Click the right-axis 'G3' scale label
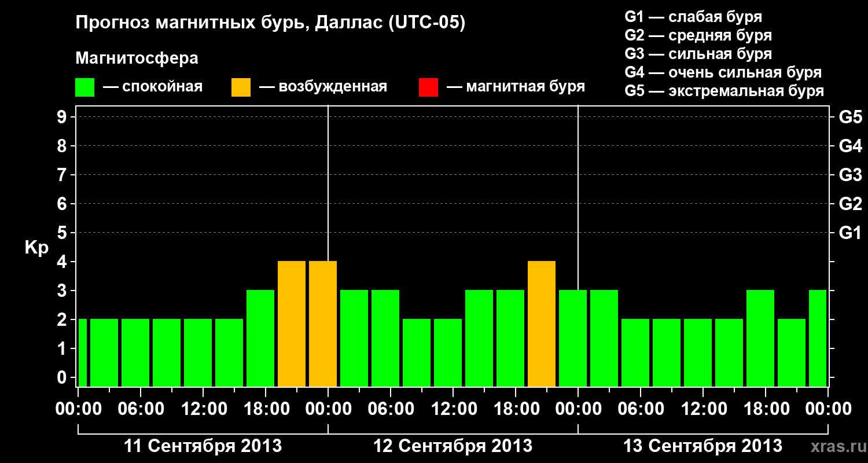This screenshot has width=868, height=463. pos(851,175)
